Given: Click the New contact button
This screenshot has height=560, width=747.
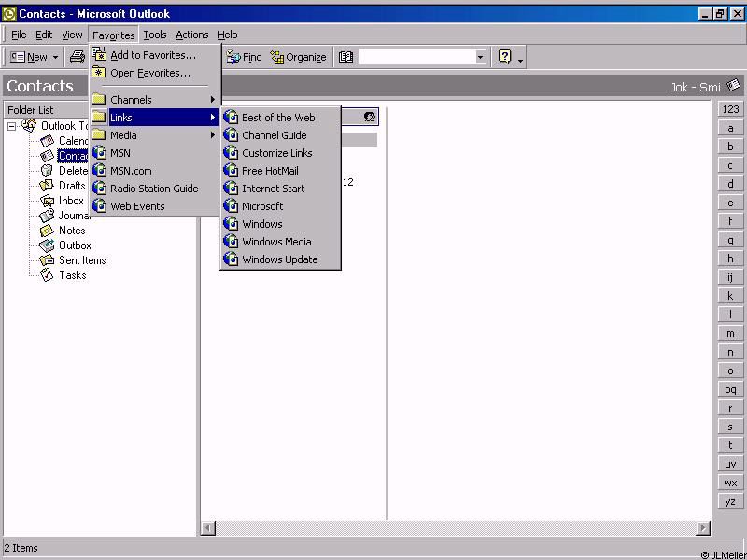Looking at the screenshot, I should pos(29,57).
